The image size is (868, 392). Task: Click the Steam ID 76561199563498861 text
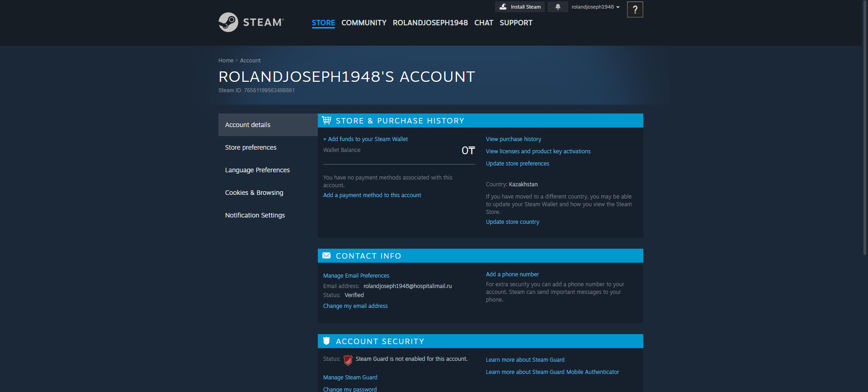tap(256, 90)
